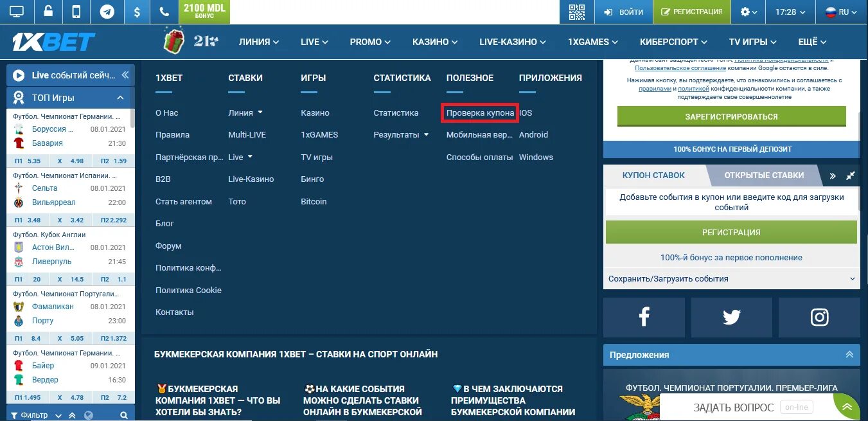This screenshot has width=868, height=421.
Task: Click the trophy icon beside ТОП Игры
Action: coord(19,98)
